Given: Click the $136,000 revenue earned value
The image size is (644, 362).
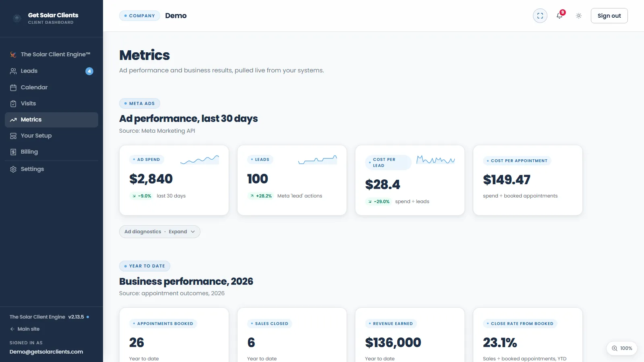Looking at the screenshot, I should pyautogui.click(x=393, y=343).
